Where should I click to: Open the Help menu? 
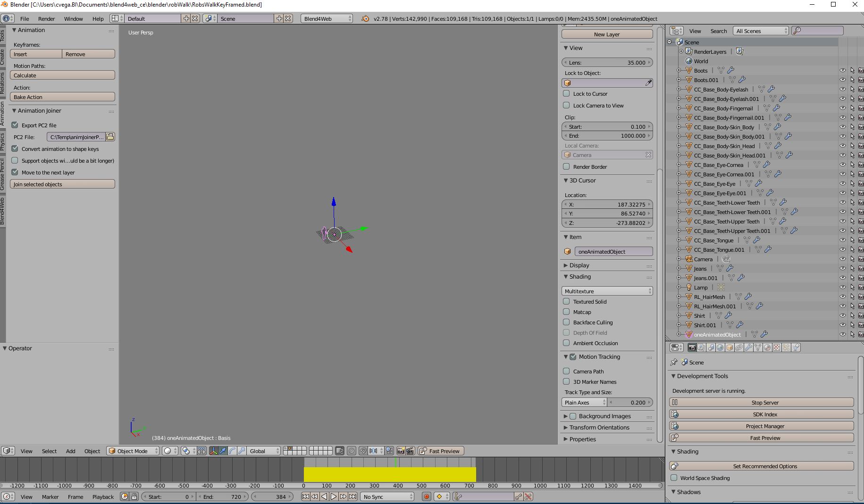98,18
